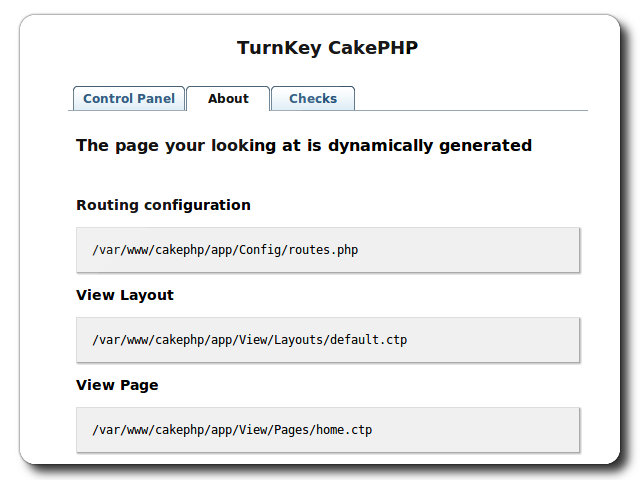This screenshot has height=480, width=640.
Task: Switch to the Control Panel tab
Action: pos(129,99)
